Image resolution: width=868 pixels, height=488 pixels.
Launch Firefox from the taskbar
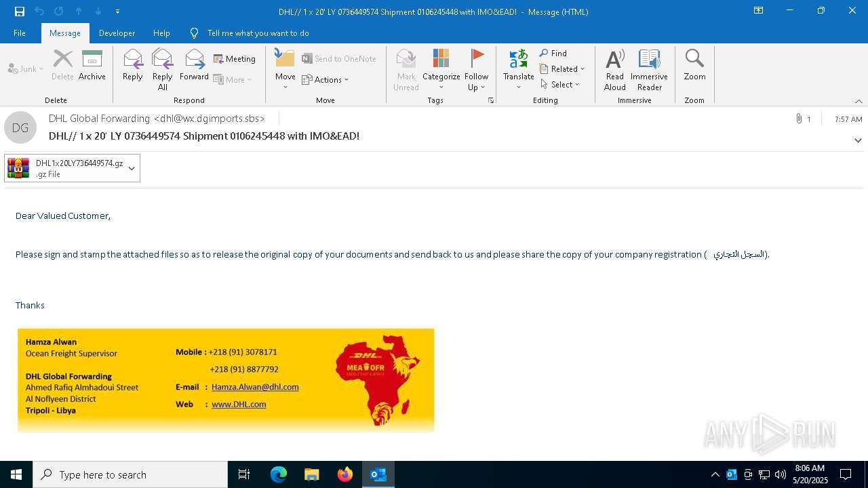coord(345,474)
